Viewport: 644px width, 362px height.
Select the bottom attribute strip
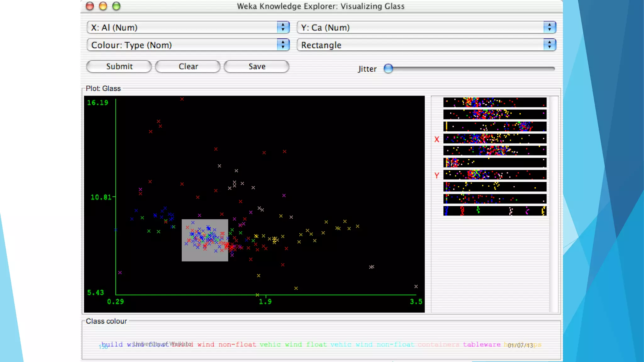point(495,211)
